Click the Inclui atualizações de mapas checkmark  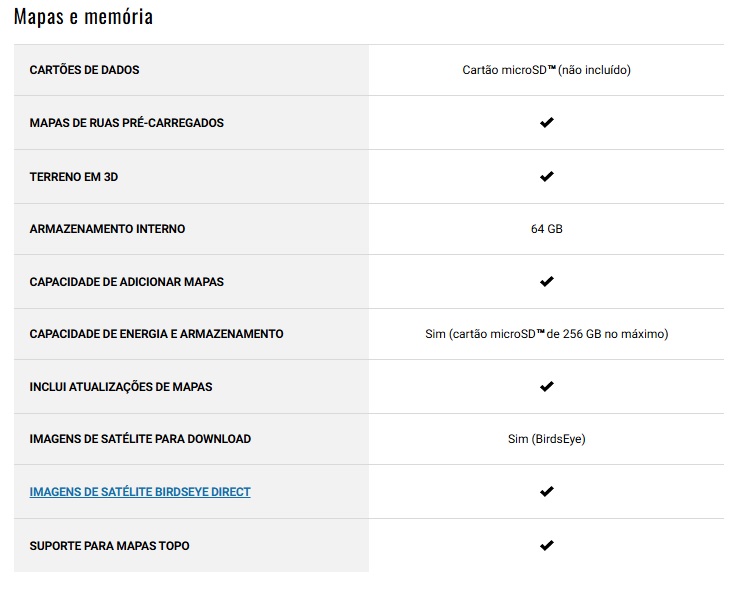point(546,387)
